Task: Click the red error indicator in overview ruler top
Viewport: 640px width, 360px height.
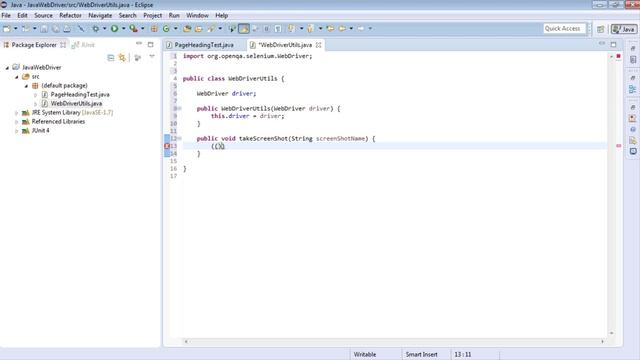Action: 618,56
